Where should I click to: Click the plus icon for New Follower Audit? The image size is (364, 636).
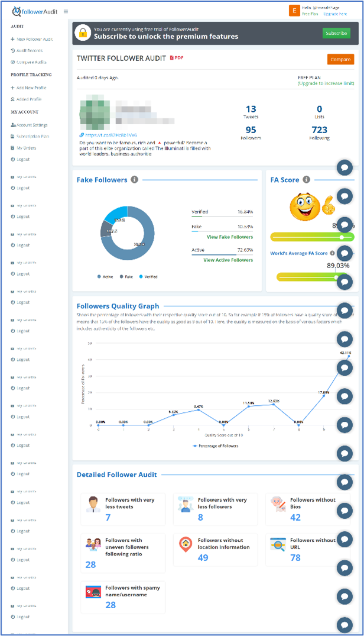12,40
